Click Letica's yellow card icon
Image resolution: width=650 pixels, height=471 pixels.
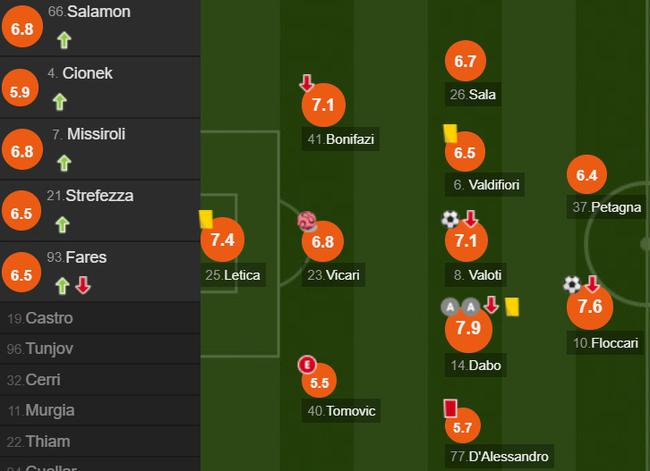pos(207,219)
